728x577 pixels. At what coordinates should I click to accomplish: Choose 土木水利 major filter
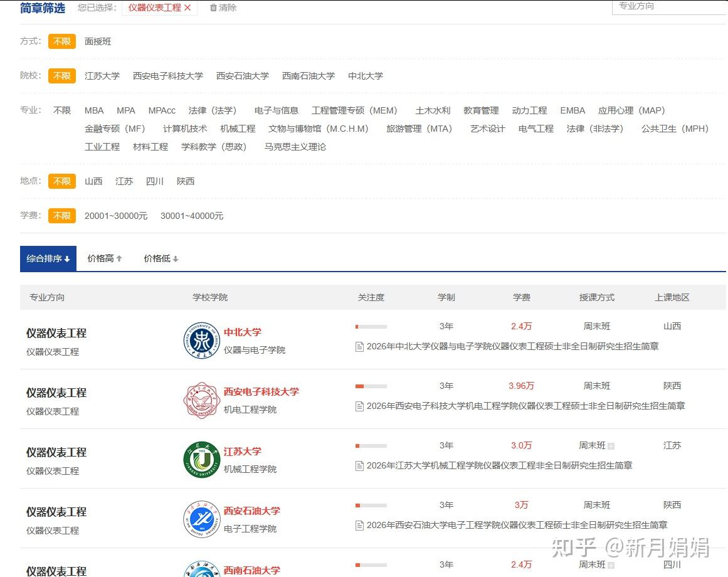click(433, 110)
